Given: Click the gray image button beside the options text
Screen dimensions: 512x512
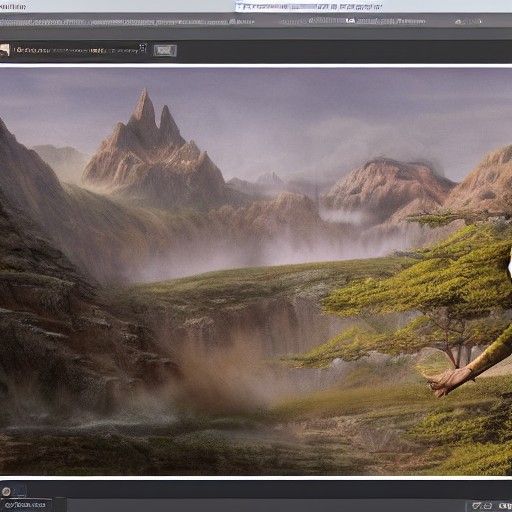Looking at the screenshot, I should 165,51.
